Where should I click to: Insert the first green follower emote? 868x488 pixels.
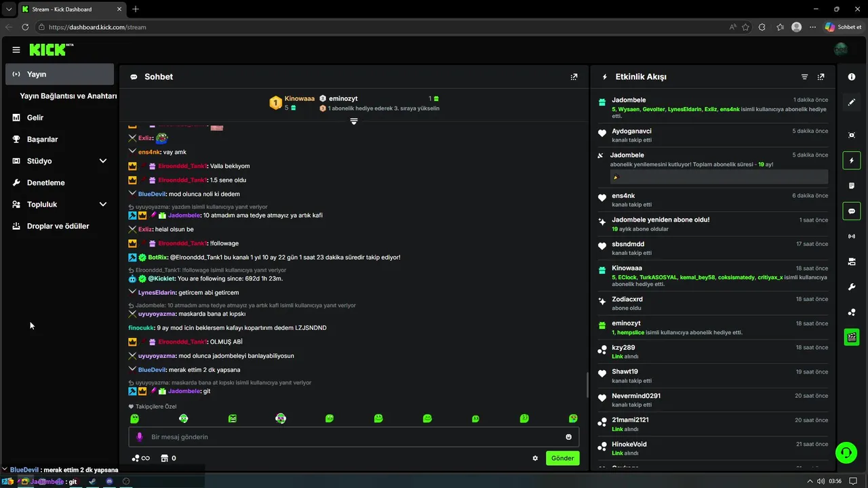tap(134, 419)
